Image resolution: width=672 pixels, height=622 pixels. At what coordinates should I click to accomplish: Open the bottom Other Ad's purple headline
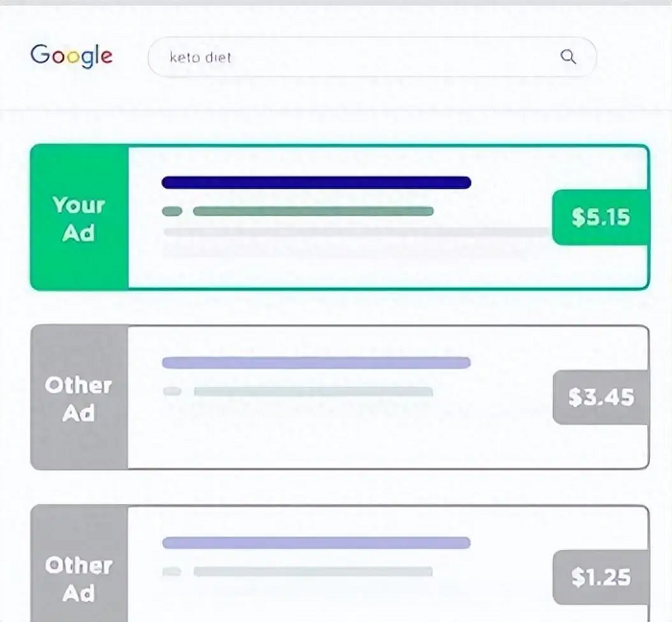(x=316, y=542)
